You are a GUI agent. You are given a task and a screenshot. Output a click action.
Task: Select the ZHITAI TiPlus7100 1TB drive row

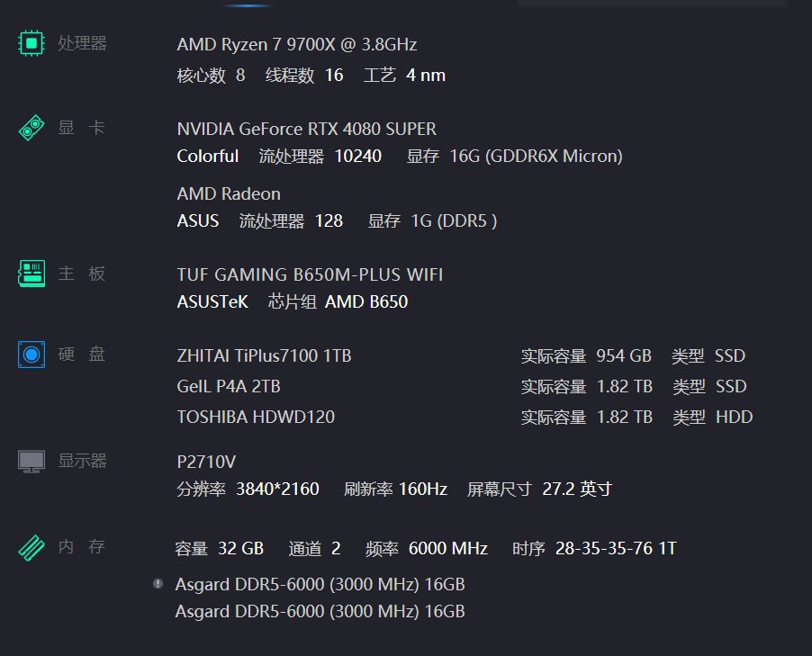click(464, 356)
